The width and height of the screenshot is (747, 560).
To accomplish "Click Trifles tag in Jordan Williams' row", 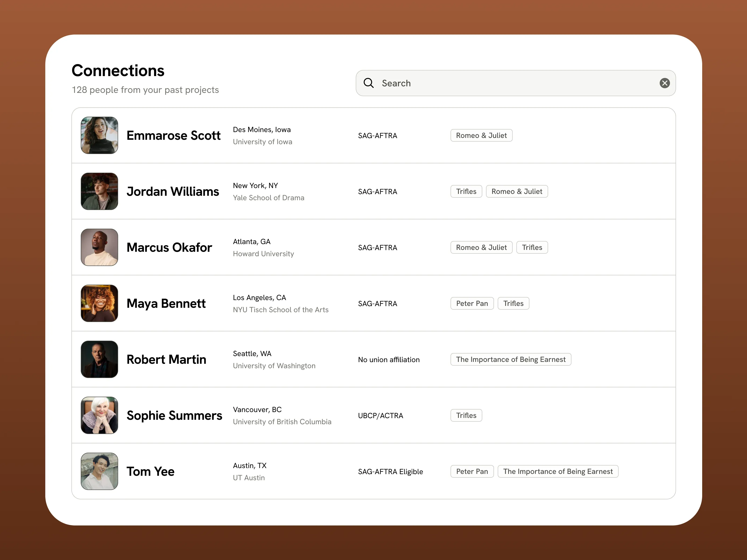I will click(x=466, y=191).
